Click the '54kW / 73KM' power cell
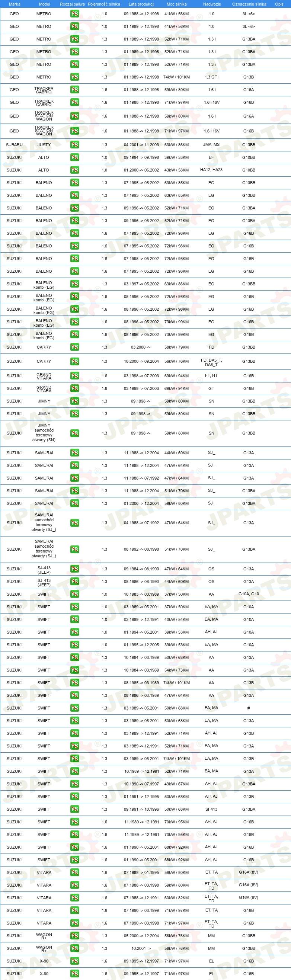 click(x=176, y=670)
